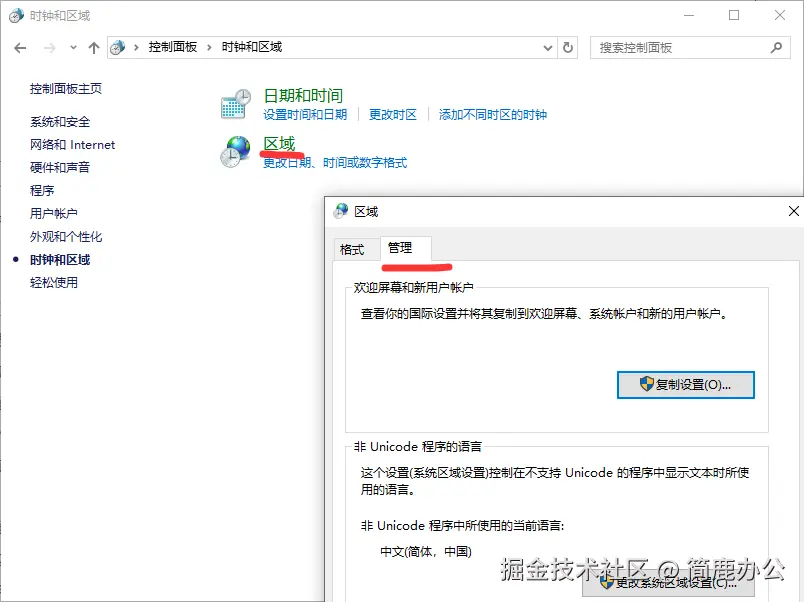Click the Region globe icon
The height and width of the screenshot is (602, 804).
pos(235,152)
